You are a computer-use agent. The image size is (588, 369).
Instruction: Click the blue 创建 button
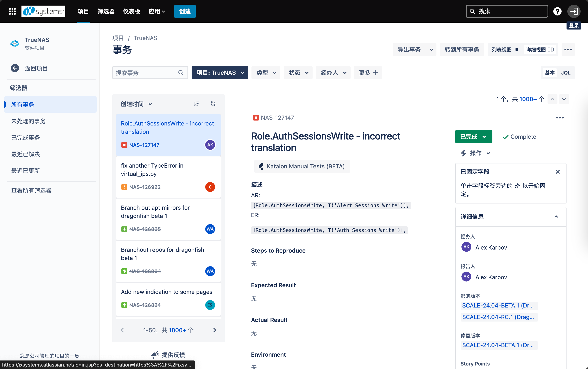pos(185,11)
